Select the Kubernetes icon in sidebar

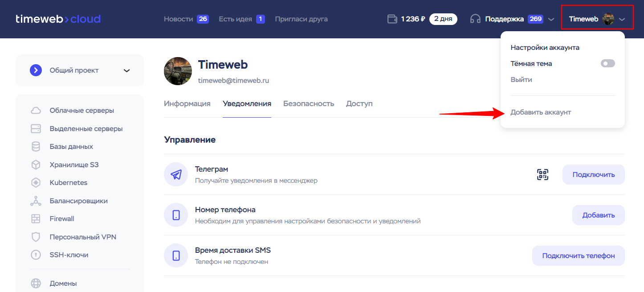[x=36, y=183]
